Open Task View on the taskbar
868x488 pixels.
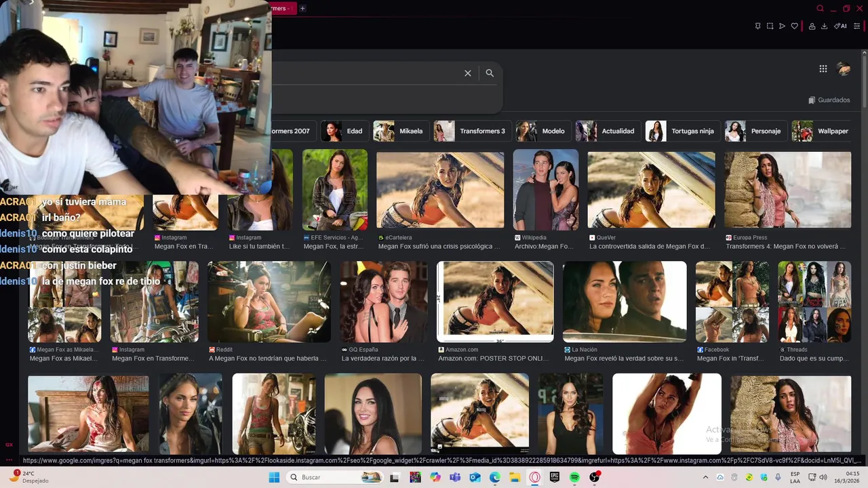395,477
